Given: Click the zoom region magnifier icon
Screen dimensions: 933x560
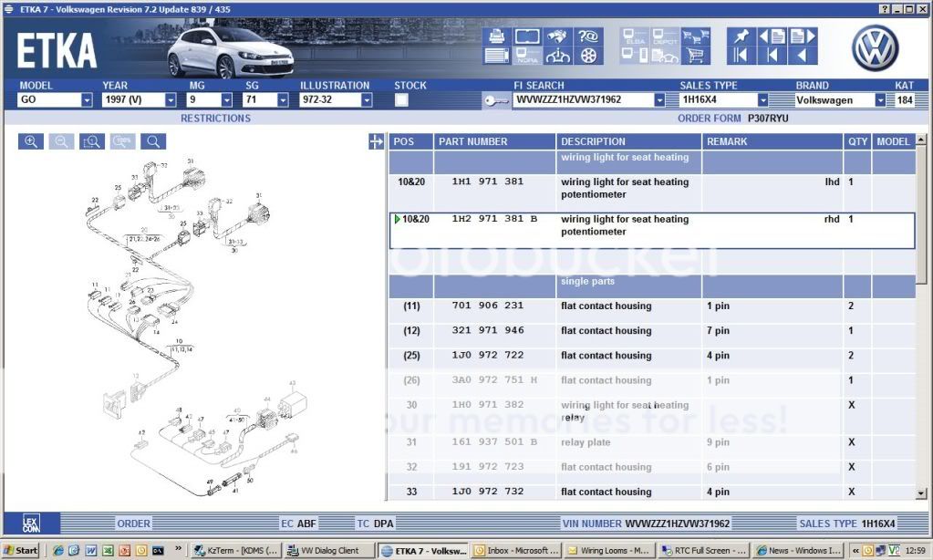Looking at the screenshot, I should [x=91, y=141].
